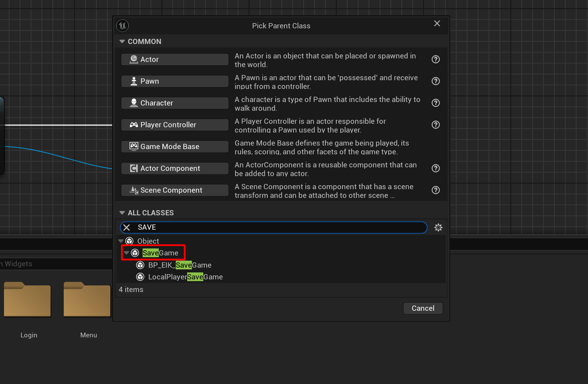Screen dimensions: 588x384
Task: Open help for the Actor class
Action: click(435, 59)
